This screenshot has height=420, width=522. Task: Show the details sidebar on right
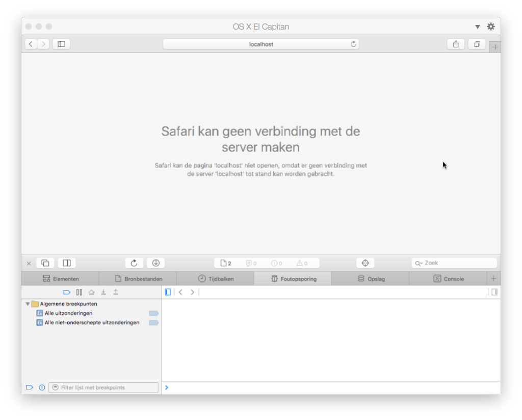494,292
